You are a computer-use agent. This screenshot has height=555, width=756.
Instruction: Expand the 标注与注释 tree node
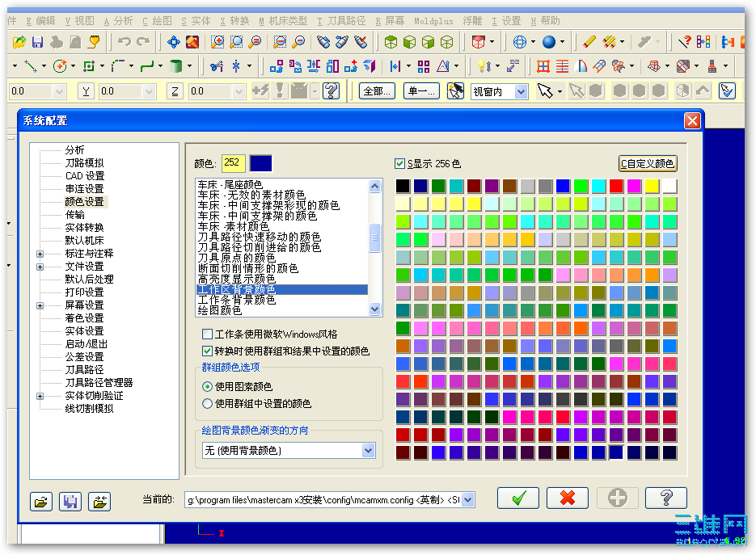click(40, 254)
